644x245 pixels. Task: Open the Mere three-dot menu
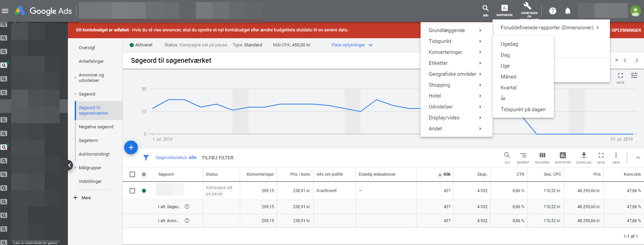tap(616, 158)
